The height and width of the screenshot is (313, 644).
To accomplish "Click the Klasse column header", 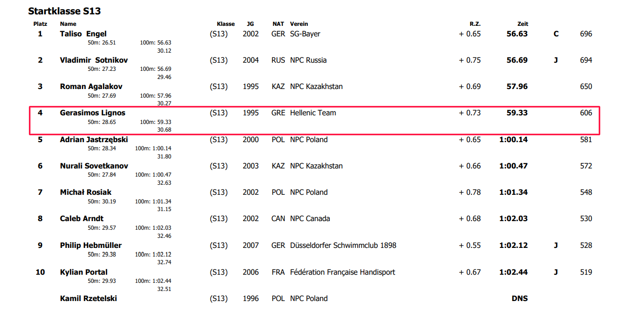I will [x=226, y=24].
